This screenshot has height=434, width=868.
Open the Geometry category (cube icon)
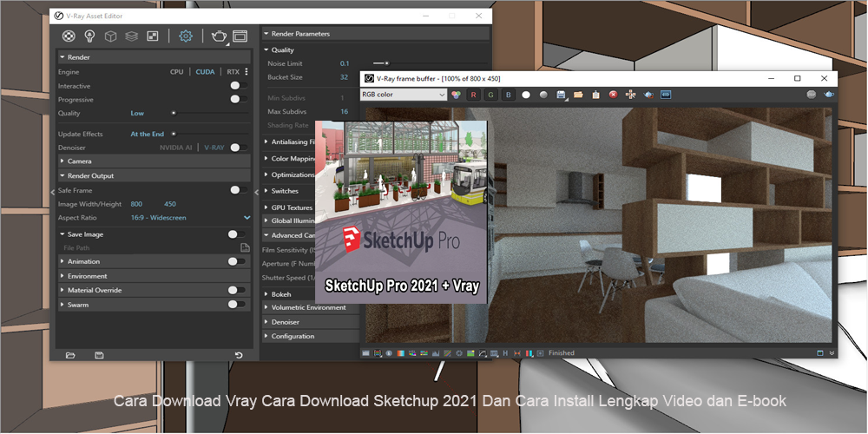(111, 36)
